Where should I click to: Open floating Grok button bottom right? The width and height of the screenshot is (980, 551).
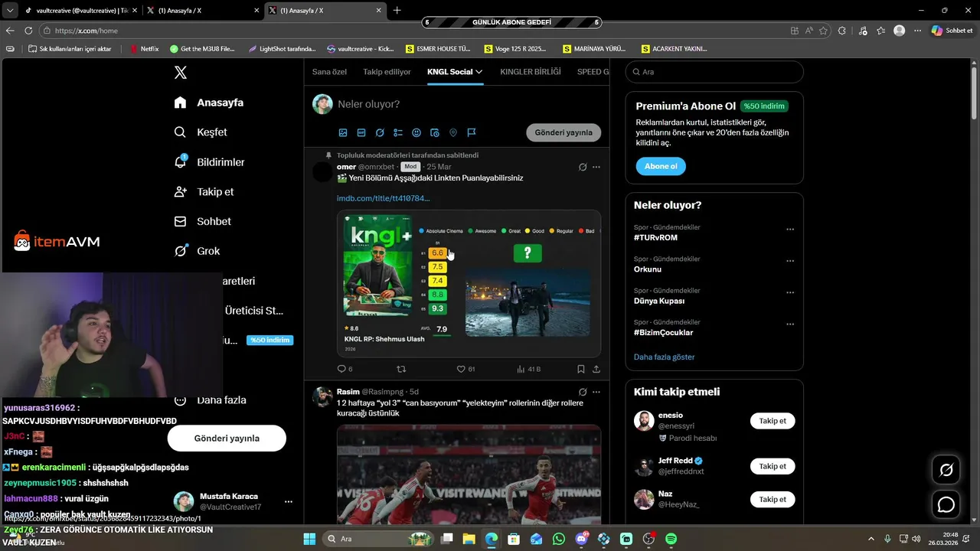point(946,470)
